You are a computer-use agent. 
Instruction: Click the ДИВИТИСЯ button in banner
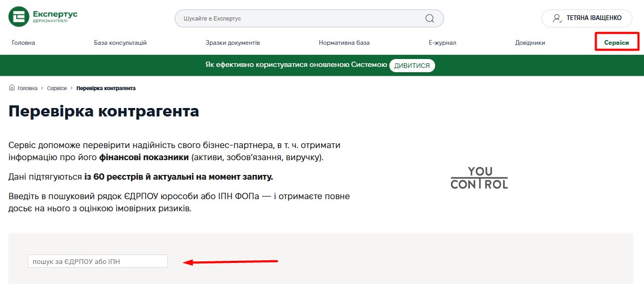pyautogui.click(x=412, y=66)
